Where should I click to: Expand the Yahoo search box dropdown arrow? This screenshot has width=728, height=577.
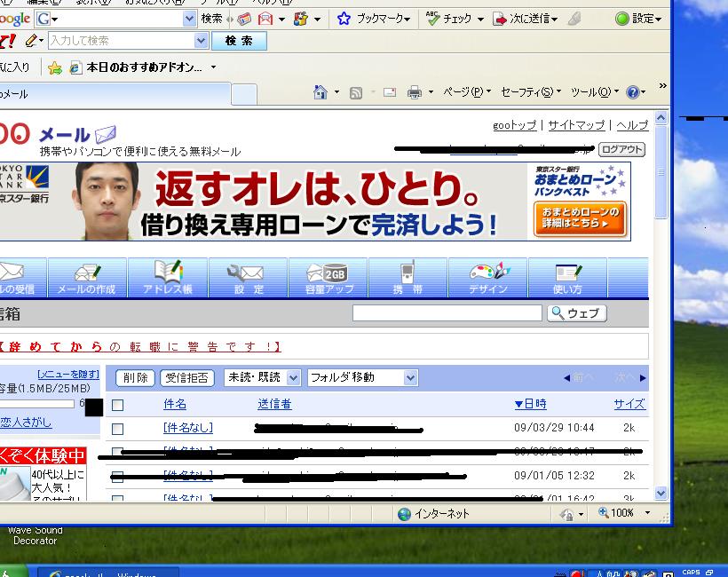pyautogui.click(x=201, y=41)
